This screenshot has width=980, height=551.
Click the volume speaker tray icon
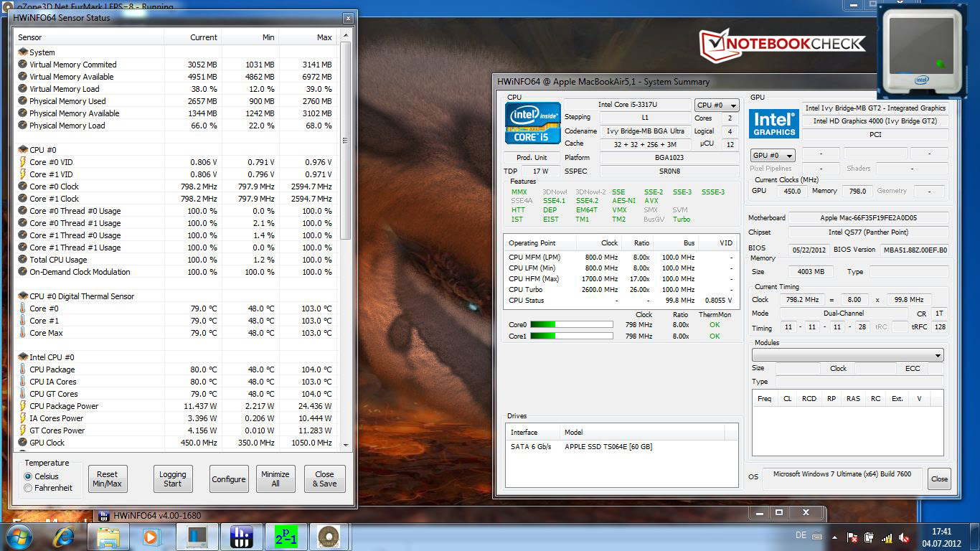point(904,537)
